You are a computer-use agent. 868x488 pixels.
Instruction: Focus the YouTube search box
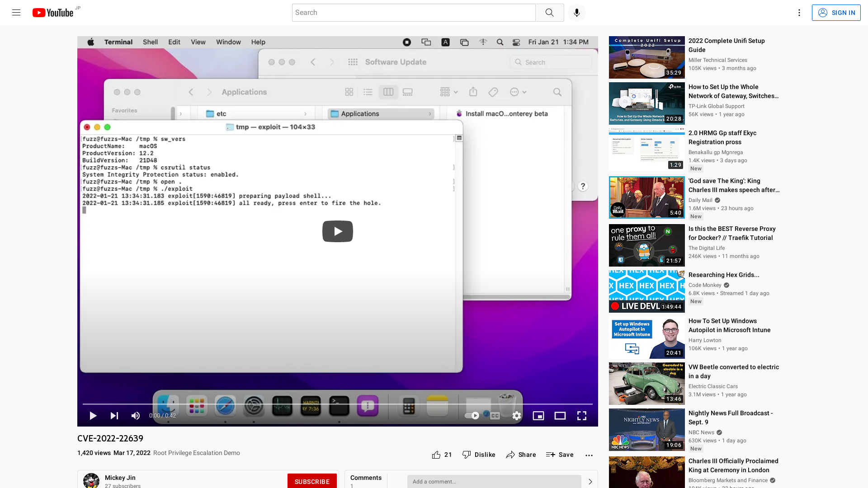click(x=414, y=13)
